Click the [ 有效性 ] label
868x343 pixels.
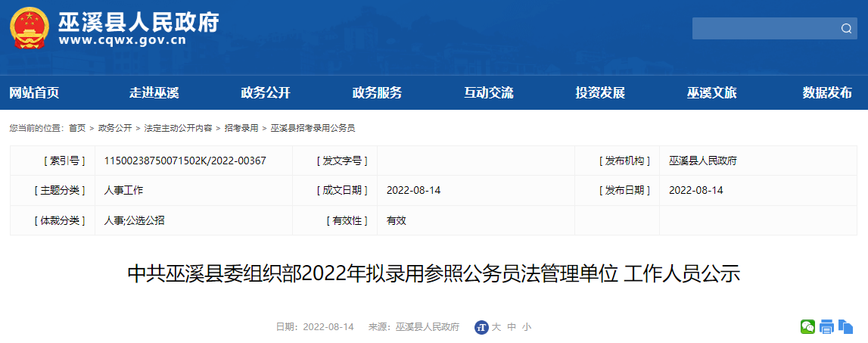347,220
